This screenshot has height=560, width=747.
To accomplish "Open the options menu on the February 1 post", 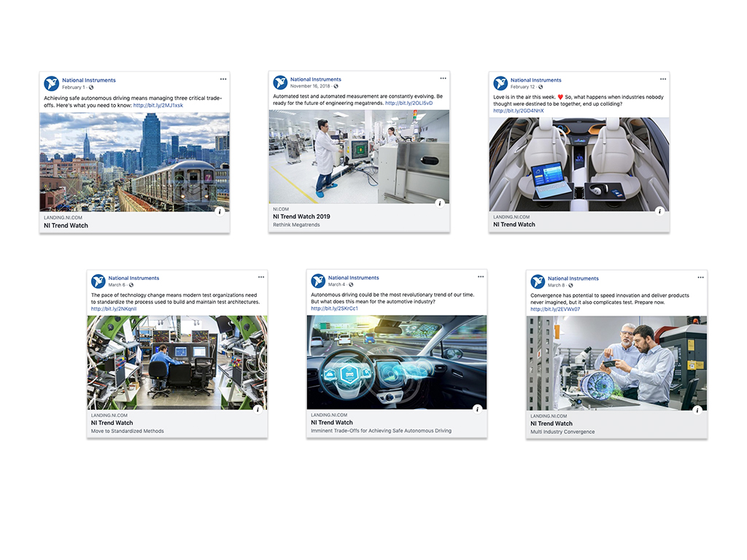I will click(223, 79).
